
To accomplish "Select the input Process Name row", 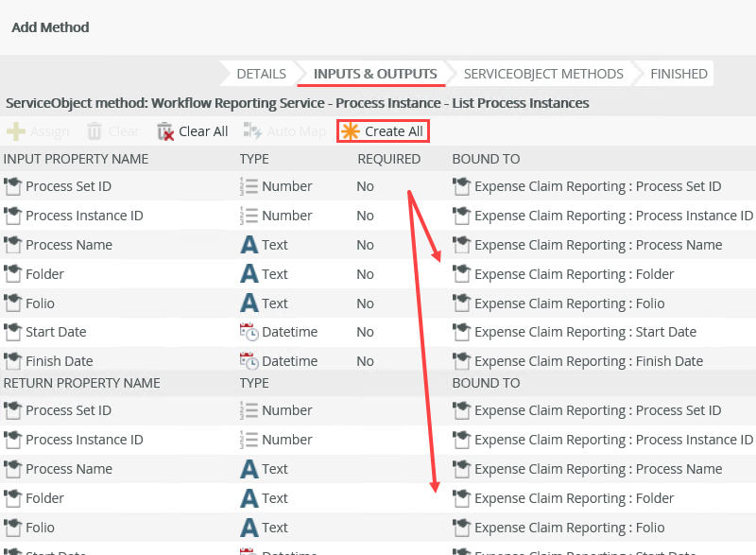I will (x=69, y=245).
